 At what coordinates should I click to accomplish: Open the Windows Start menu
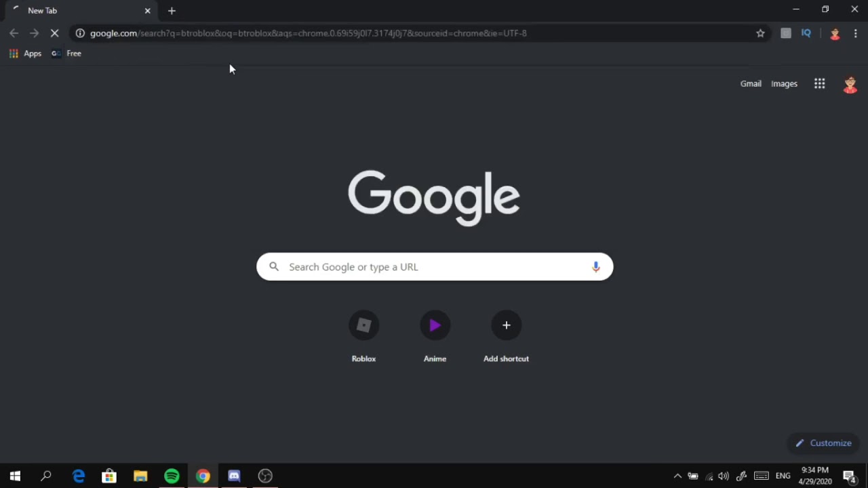pyautogui.click(x=15, y=476)
